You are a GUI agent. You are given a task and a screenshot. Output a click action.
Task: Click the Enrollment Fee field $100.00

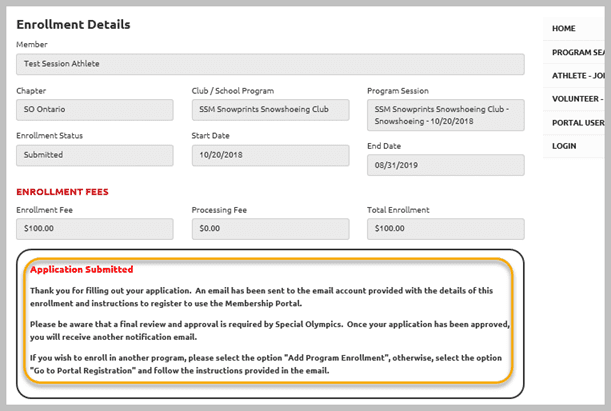tap(95, 229)
